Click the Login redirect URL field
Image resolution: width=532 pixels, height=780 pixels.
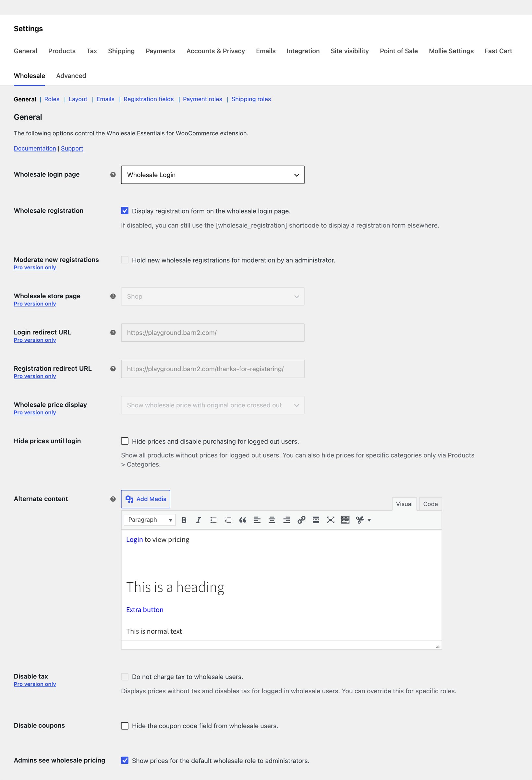pyautogui.click(x=213, y=333)
